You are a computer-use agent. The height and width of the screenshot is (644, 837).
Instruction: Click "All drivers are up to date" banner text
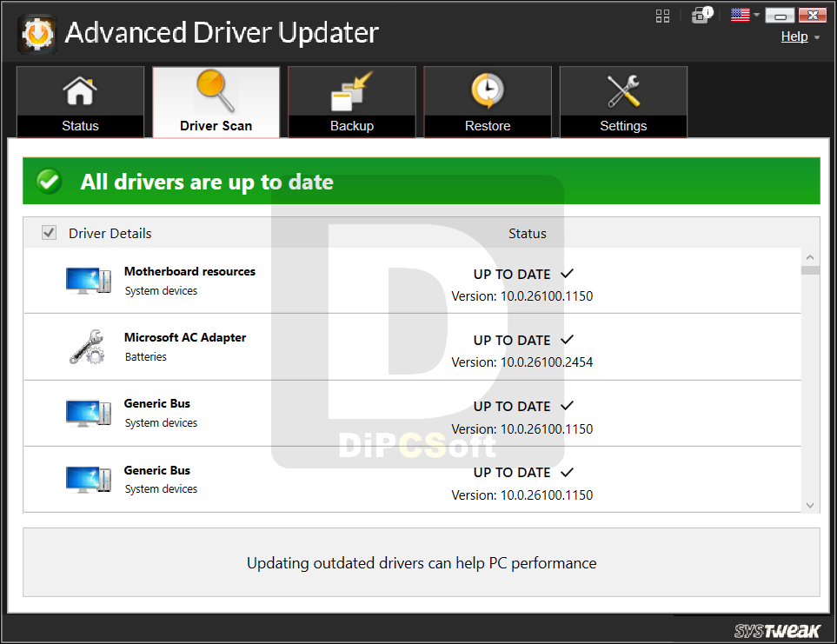(207, 183)
